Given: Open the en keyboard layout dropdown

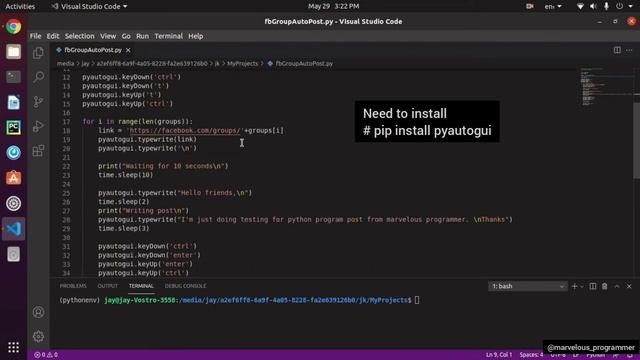Looking at the screenshot, I should tap(553, 6).
